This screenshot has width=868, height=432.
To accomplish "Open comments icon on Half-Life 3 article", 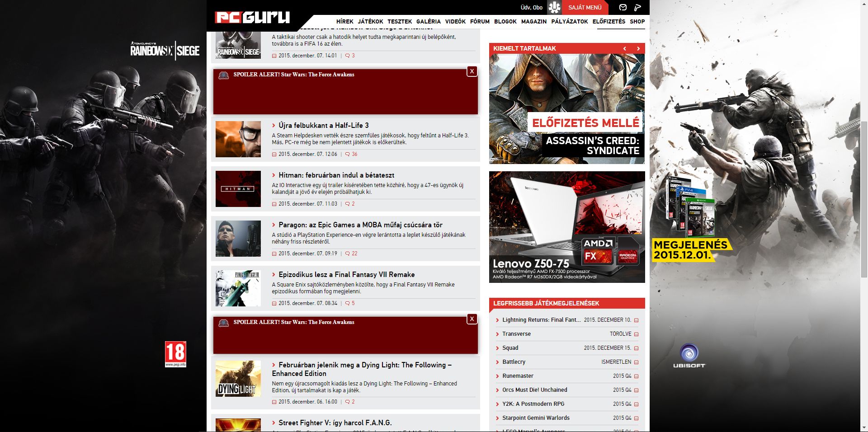I will 347,154.
